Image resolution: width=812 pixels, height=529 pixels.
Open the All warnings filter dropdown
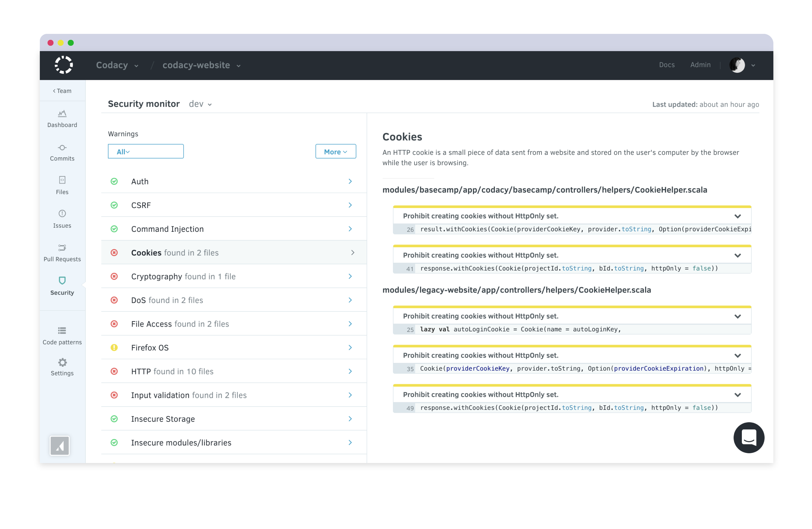pyautogui.click(x=146, y=152)
